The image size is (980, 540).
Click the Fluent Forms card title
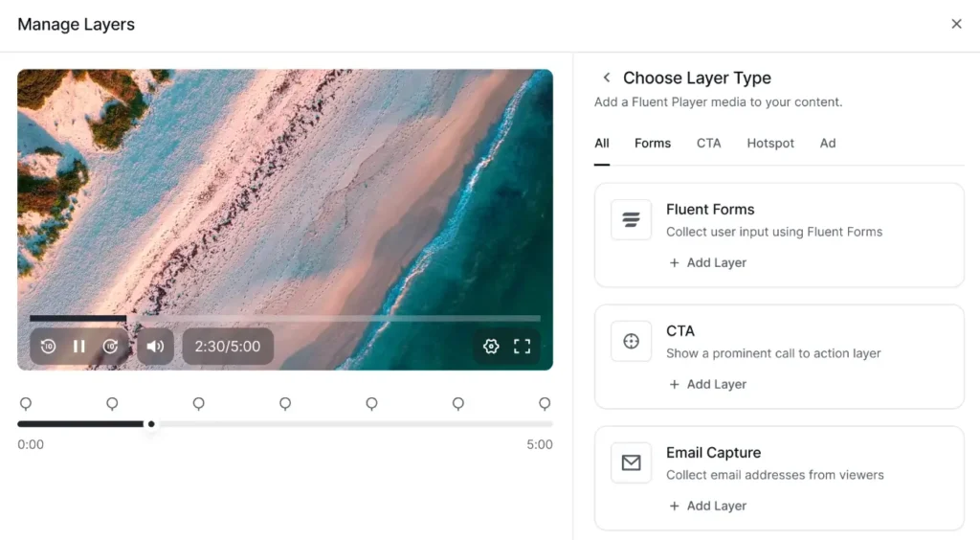point(710,210)
